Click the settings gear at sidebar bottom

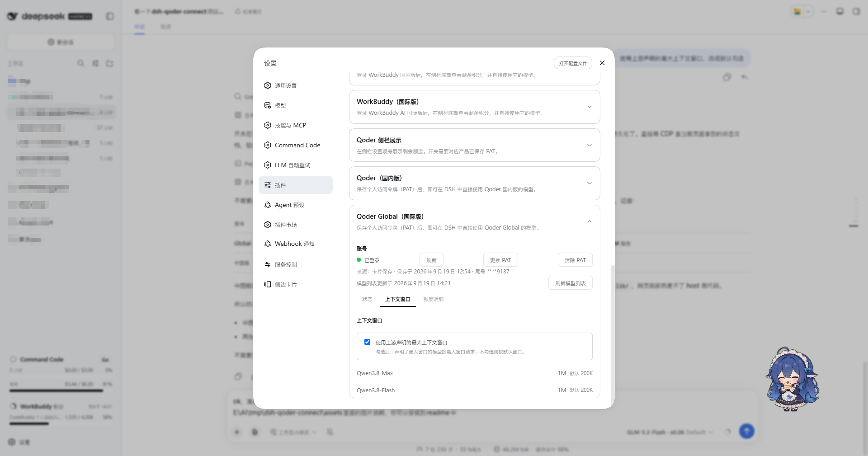tap(12, 442)
